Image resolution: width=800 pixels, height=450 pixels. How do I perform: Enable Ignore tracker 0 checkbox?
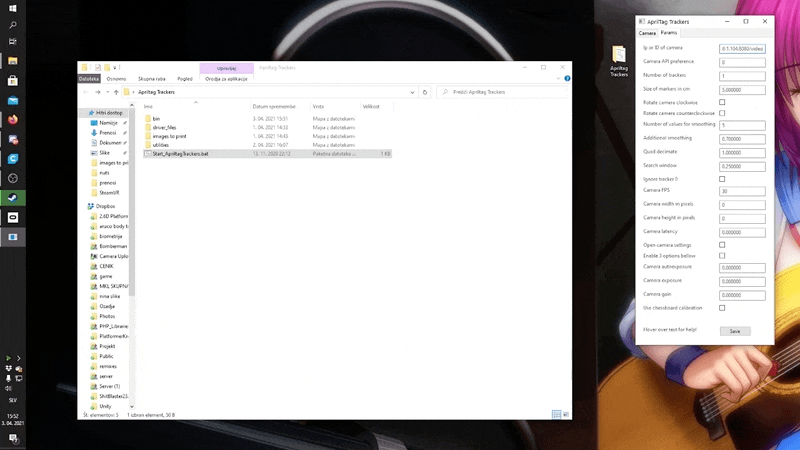722,179
